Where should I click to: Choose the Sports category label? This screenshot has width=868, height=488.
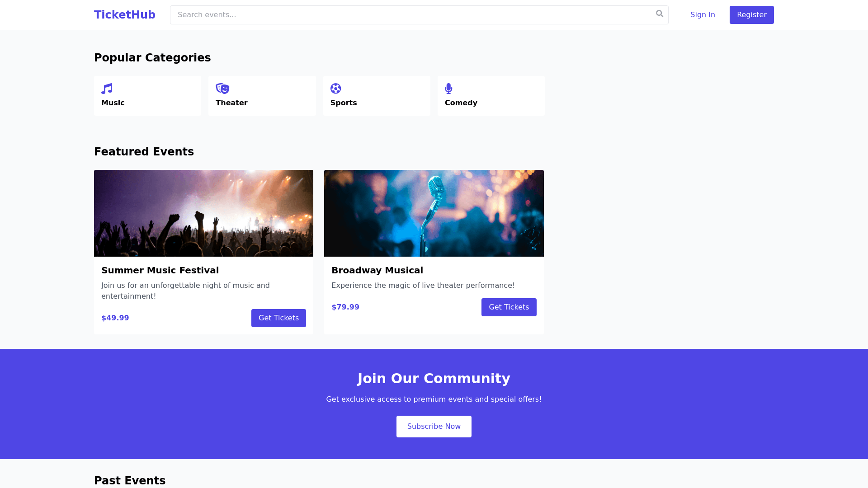(344, 103)
